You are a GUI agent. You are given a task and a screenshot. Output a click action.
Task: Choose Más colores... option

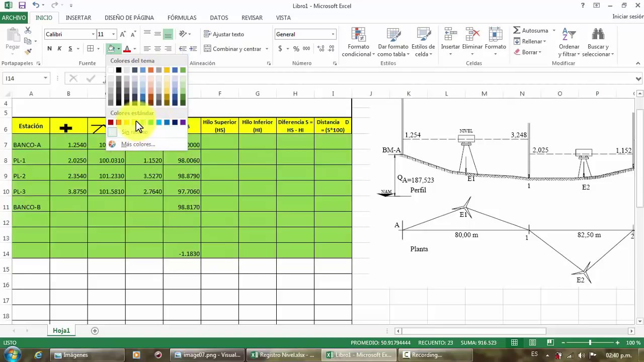pyautogui.click(x=138, y=144)
